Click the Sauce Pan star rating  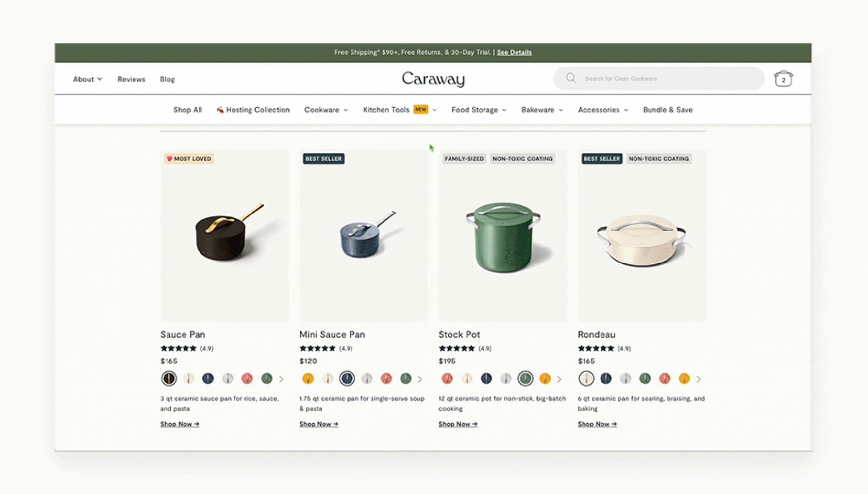click(178, 348)
